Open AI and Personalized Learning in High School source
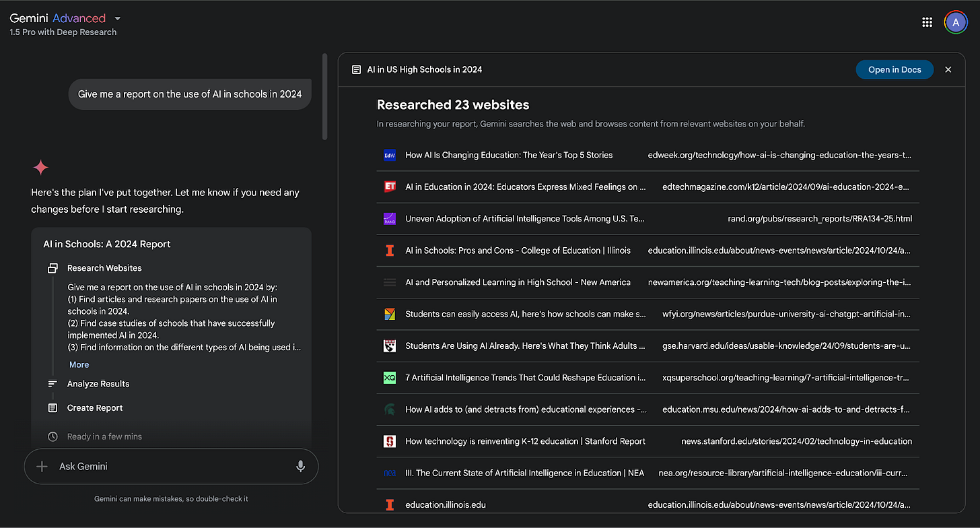This screenshot has width=980, height=528. (518, 282)
